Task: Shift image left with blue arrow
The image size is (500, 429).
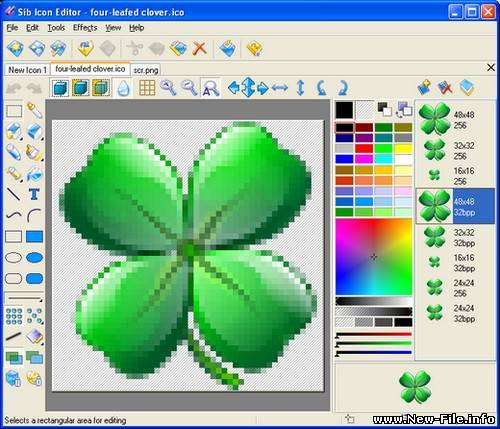Action: point(234,88)
